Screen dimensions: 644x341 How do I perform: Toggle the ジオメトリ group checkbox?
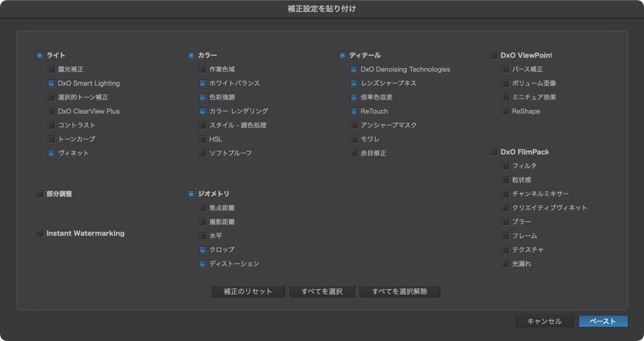pyautogui.click(x=191, y=194)
